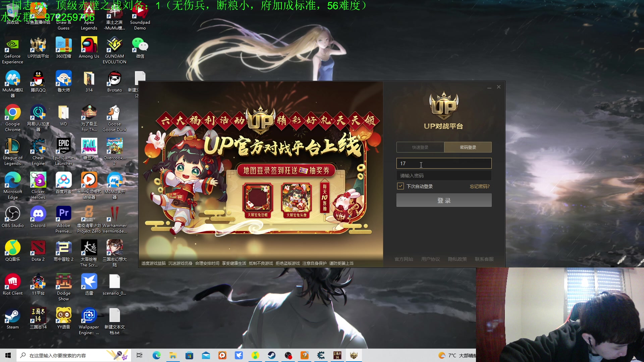Open the 360压缩 desktop icon
This screenshot has width=644, height=362.
[64, 48]
